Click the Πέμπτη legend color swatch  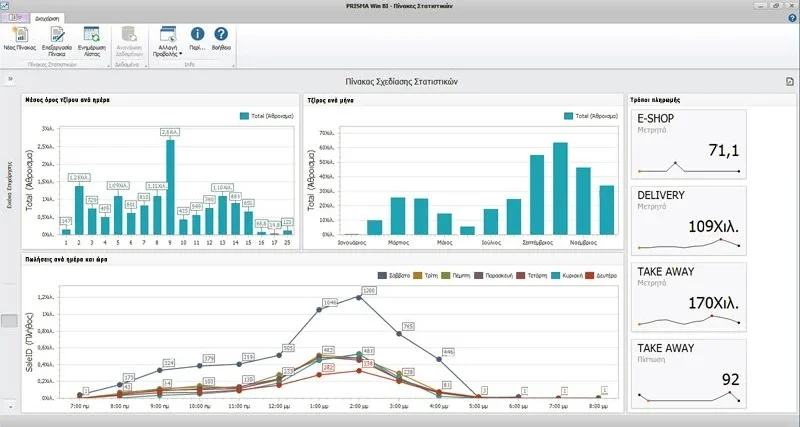[x=445, y=275]
